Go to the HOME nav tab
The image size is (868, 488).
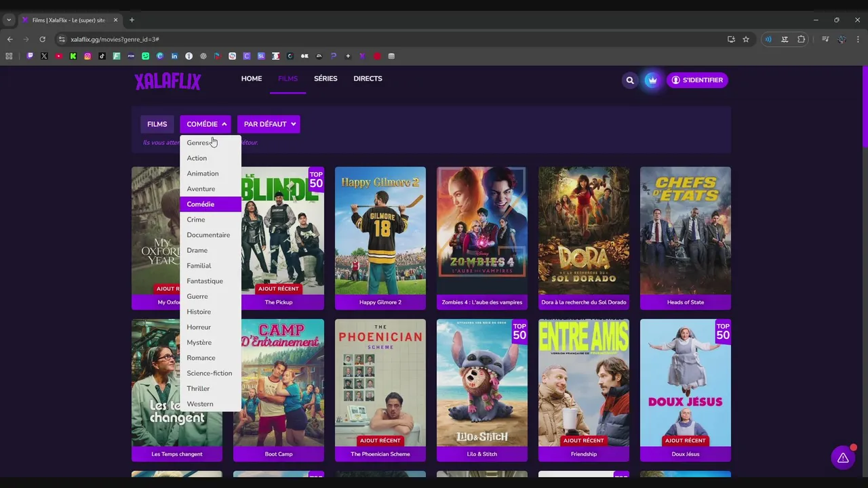click(252, 79)
